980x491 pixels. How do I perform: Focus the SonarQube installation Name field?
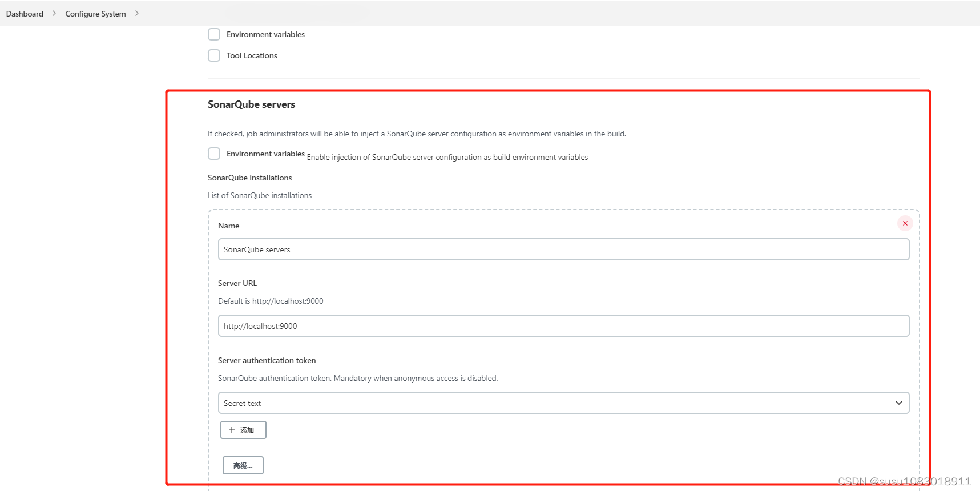[x=563, y=249]
